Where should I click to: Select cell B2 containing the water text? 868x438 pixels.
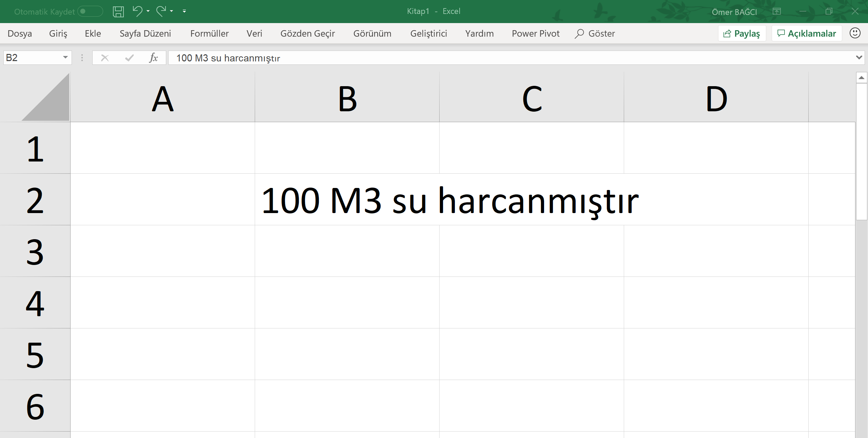pyautogui.click(x=347, y=199)
